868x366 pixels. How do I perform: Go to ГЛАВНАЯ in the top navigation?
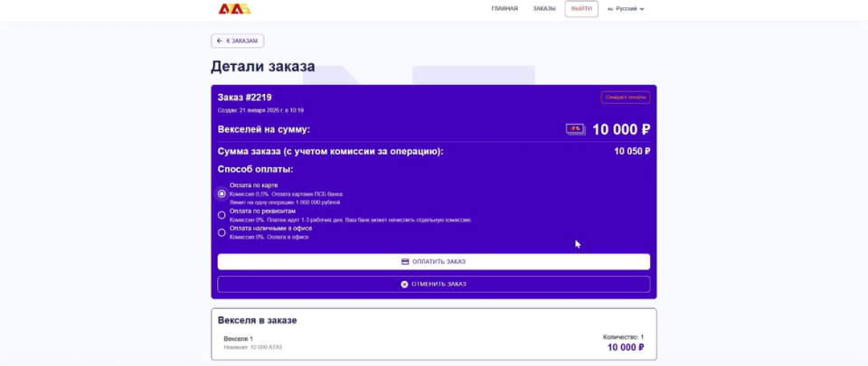(x=505, y=9)
